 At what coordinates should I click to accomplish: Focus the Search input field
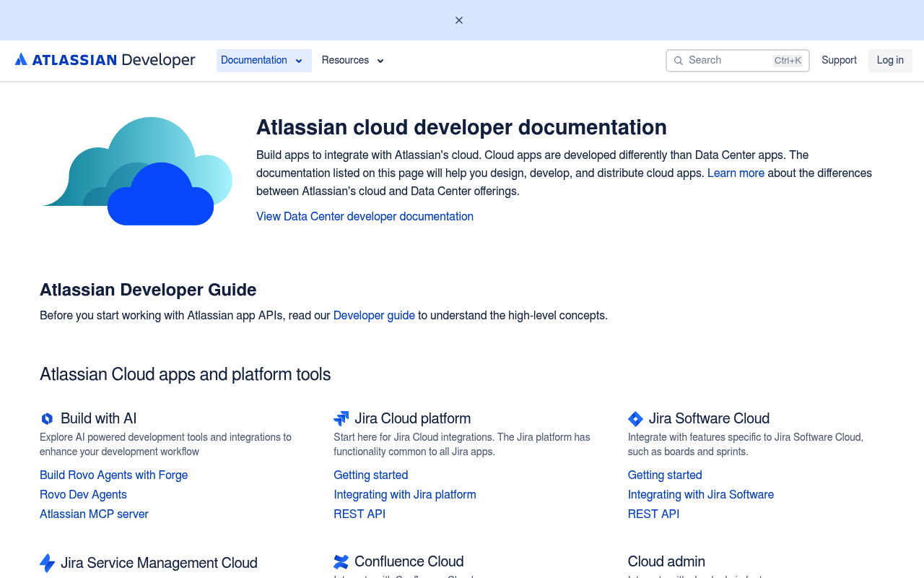click(737, 61)
